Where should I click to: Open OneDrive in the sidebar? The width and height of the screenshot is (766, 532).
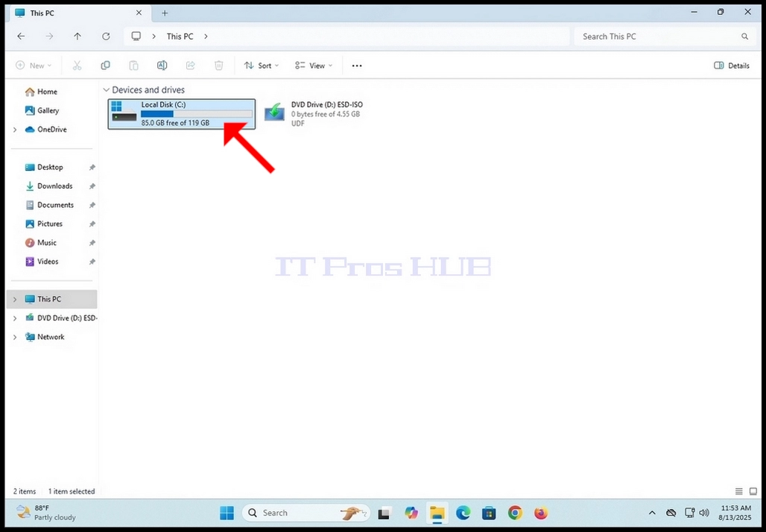coord(51,130)
